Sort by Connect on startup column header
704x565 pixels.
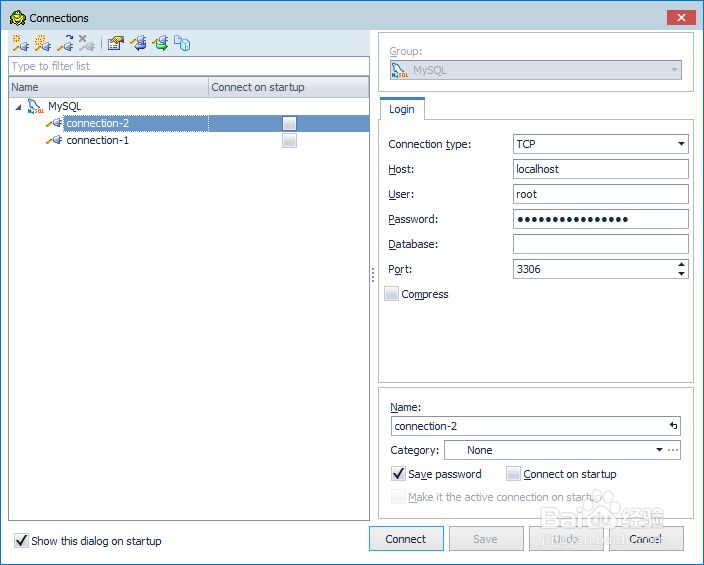(289, 87)
